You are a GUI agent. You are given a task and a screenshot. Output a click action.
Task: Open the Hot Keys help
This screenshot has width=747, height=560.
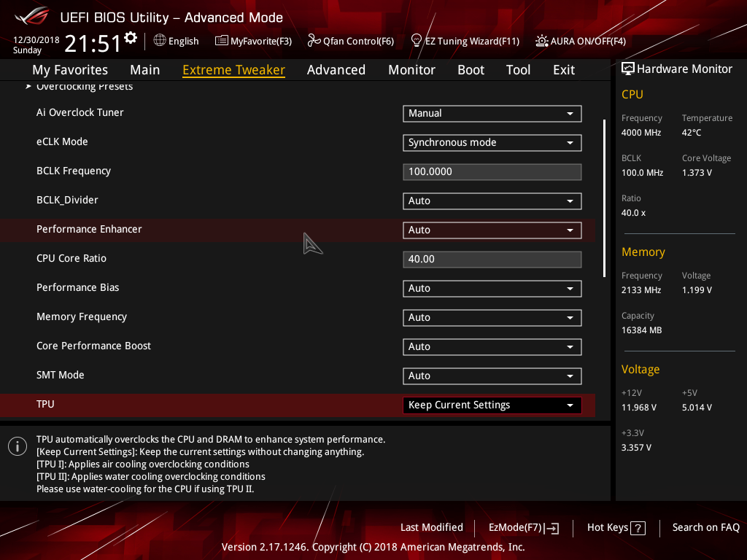pos(616,528)
